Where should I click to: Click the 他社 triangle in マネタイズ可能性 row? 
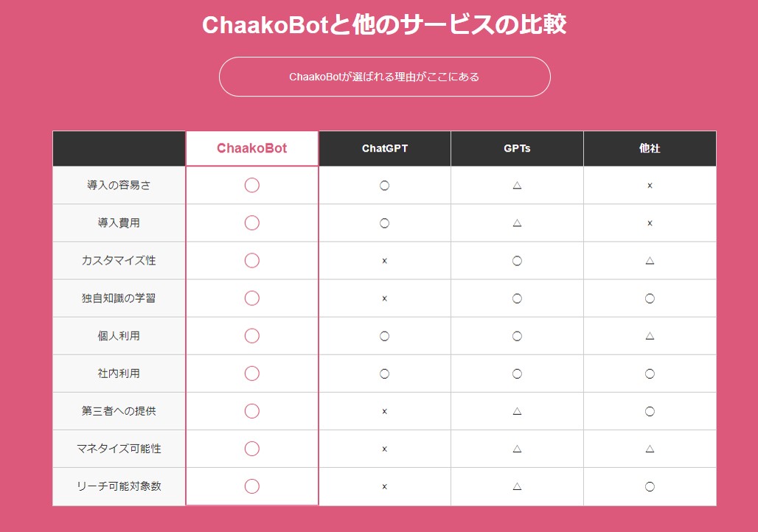[x=650, y=449]
